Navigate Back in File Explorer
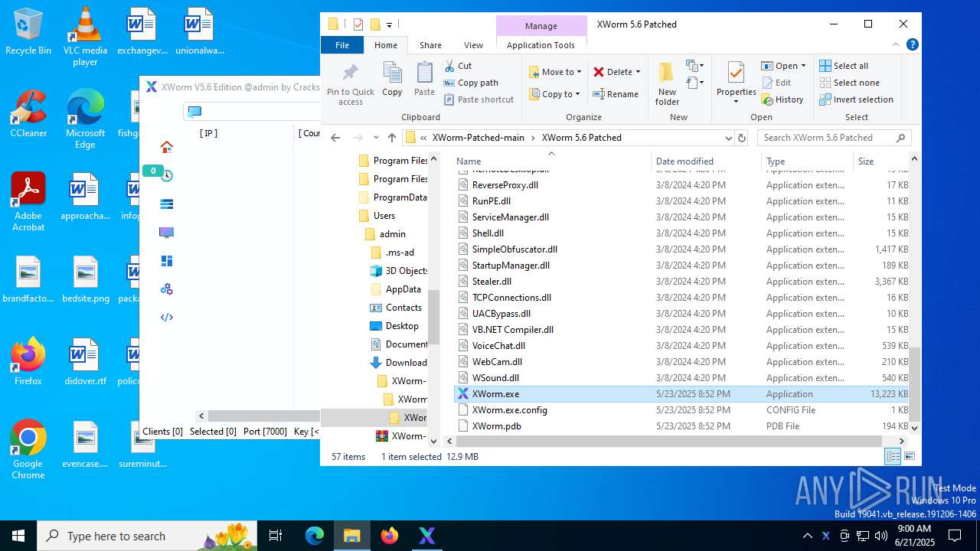The image size is (980, 551). [335, 138]
